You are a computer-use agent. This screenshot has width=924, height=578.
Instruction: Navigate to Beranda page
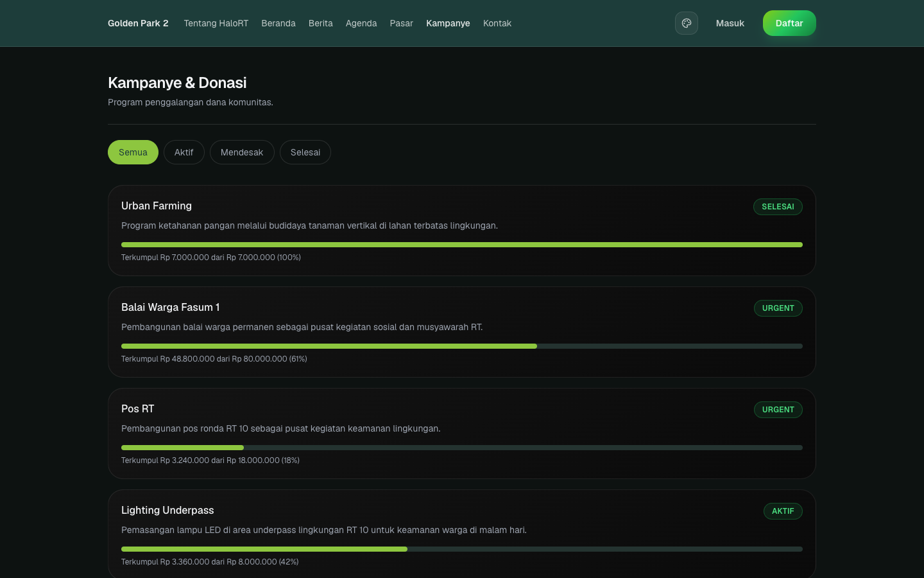tap(278, 23)
